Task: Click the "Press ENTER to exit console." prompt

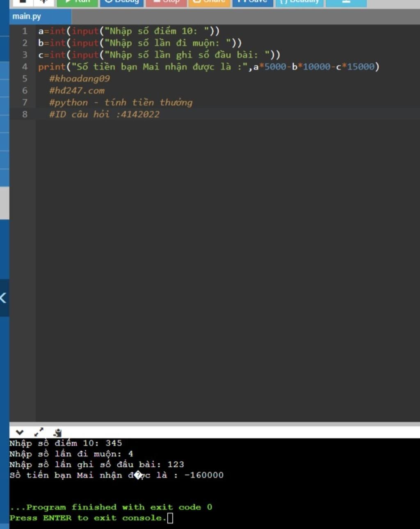Action: [88, 518]
